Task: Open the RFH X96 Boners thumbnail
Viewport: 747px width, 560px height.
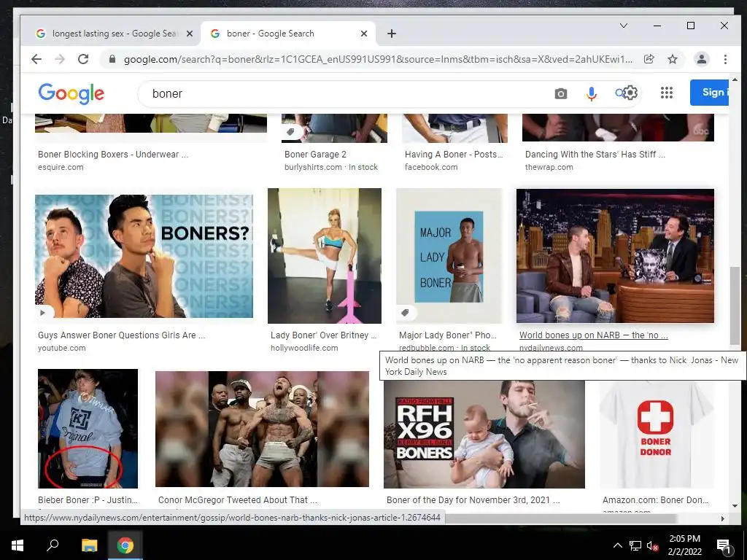Action: point(484,434)
